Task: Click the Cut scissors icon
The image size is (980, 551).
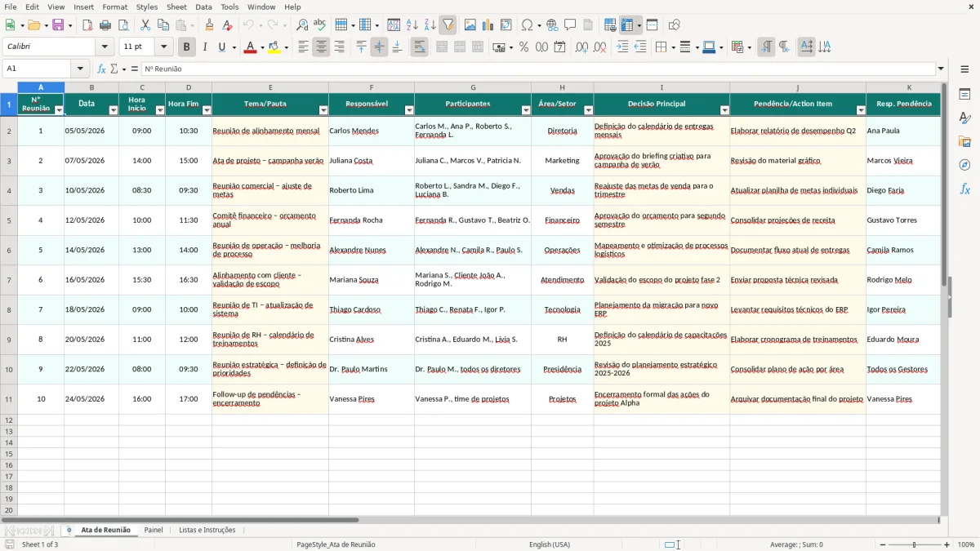Action: click(x=145, y=25)
